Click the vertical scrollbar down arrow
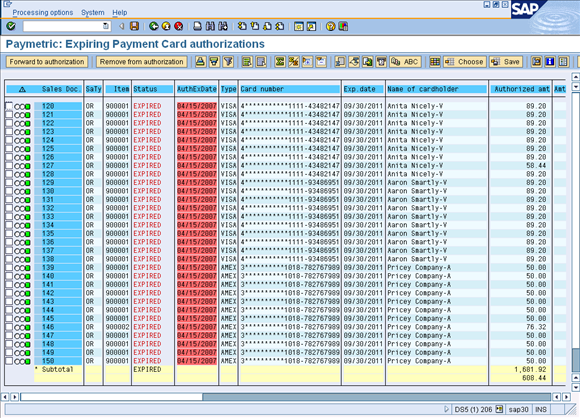Viewport: 580px width, 418px height. pos(576,388)
